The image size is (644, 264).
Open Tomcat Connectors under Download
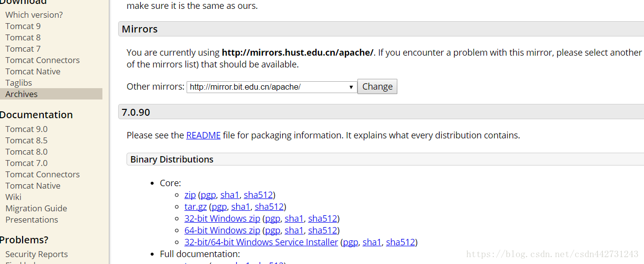[x=42, y=60]
